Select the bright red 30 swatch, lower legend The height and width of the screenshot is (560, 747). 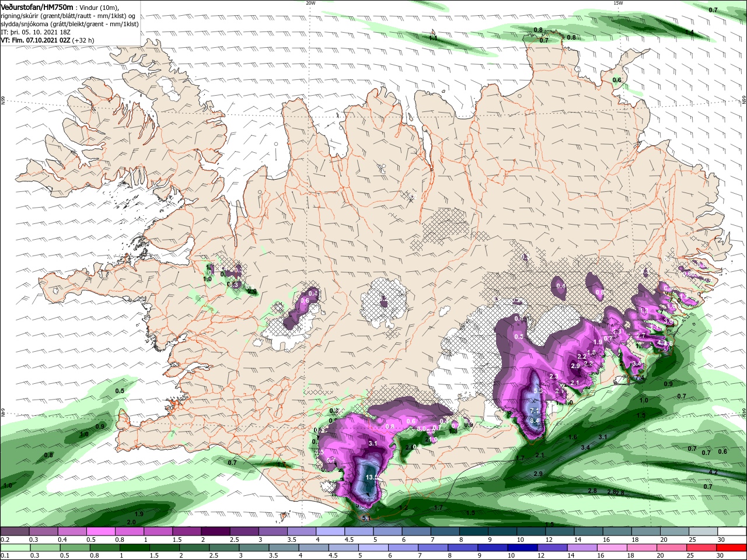click(x=732, y=548)
